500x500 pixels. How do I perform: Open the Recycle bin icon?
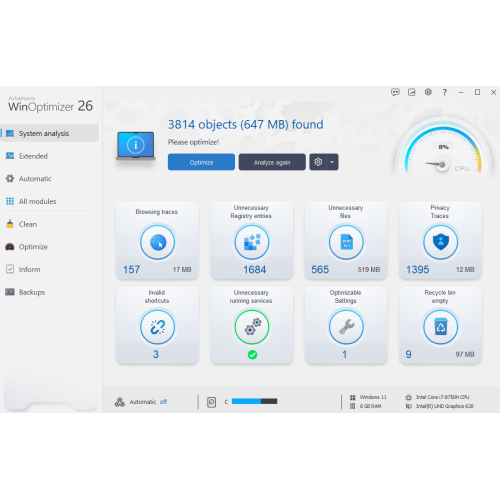[x=440, y=327]
